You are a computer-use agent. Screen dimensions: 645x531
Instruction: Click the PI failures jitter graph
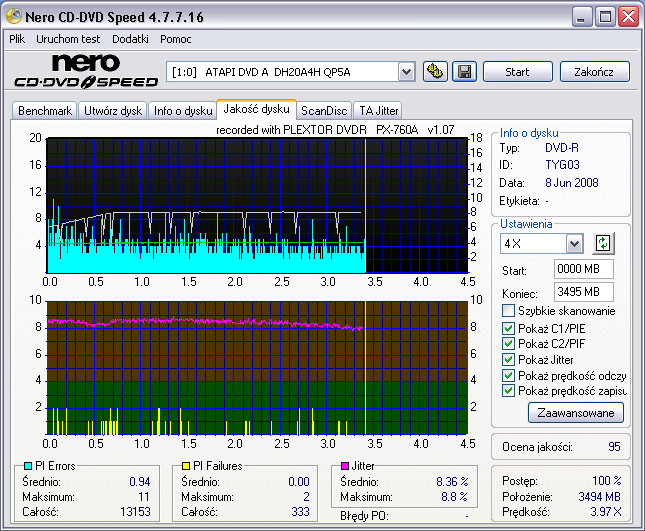click(x=258, y=368)
